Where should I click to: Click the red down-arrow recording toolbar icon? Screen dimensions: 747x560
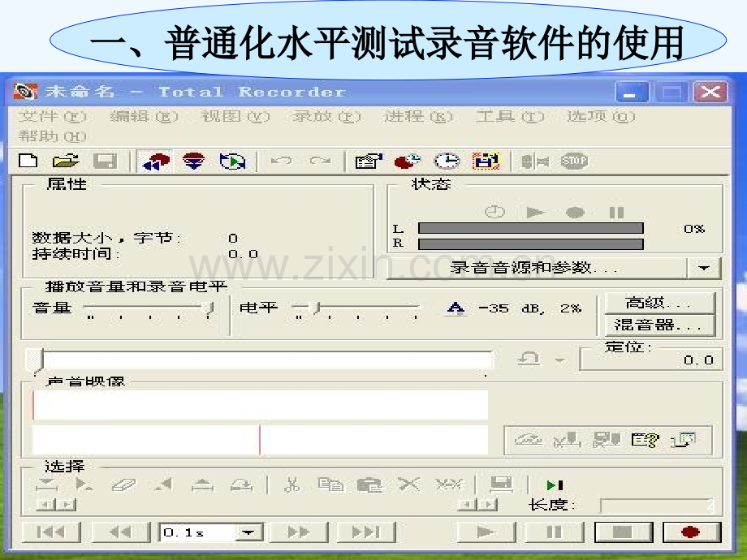pos(194,161)
